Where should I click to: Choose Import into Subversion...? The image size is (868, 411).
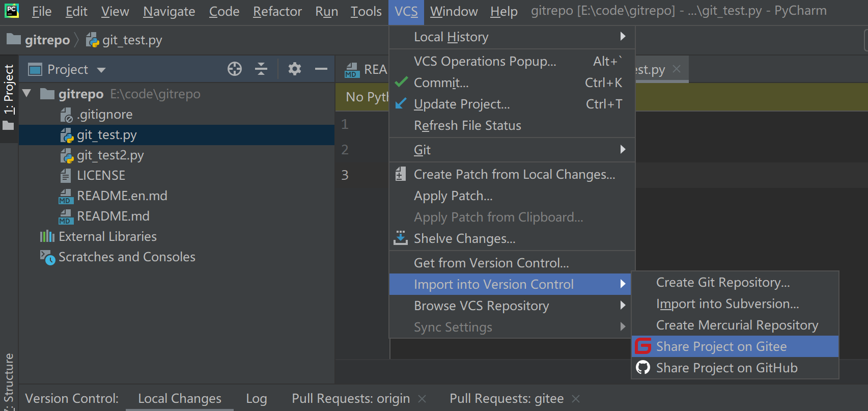pyautogui.click(x=735, y=304)
